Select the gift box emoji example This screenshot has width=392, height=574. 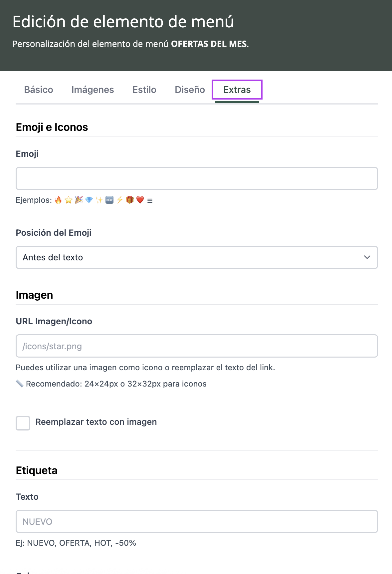click(x=130, y=200)
